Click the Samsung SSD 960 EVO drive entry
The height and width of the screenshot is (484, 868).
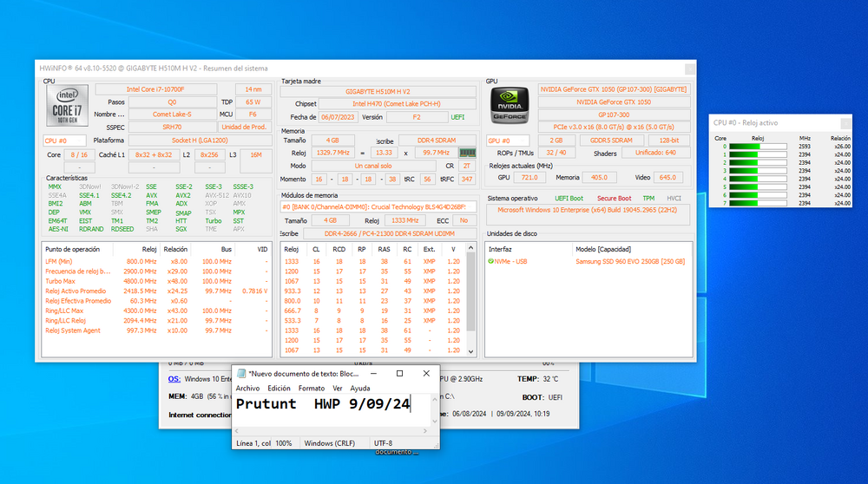coord(630,262)
